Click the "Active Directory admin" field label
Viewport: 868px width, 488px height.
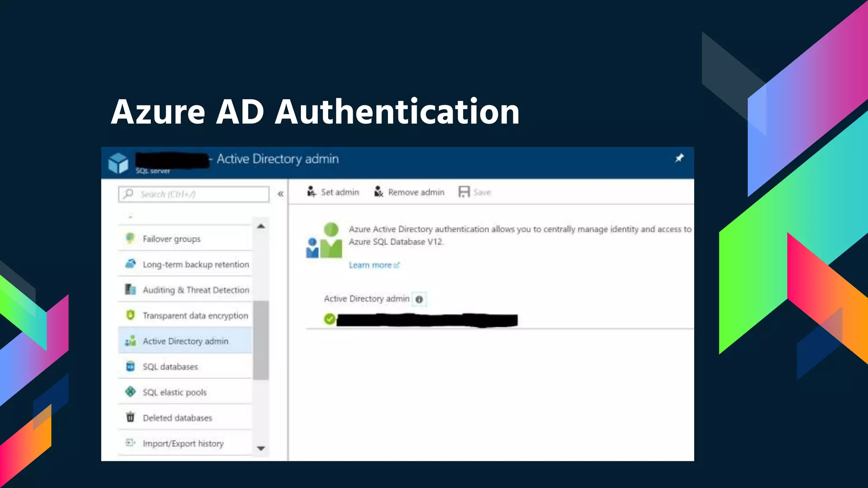coord(367,299)
